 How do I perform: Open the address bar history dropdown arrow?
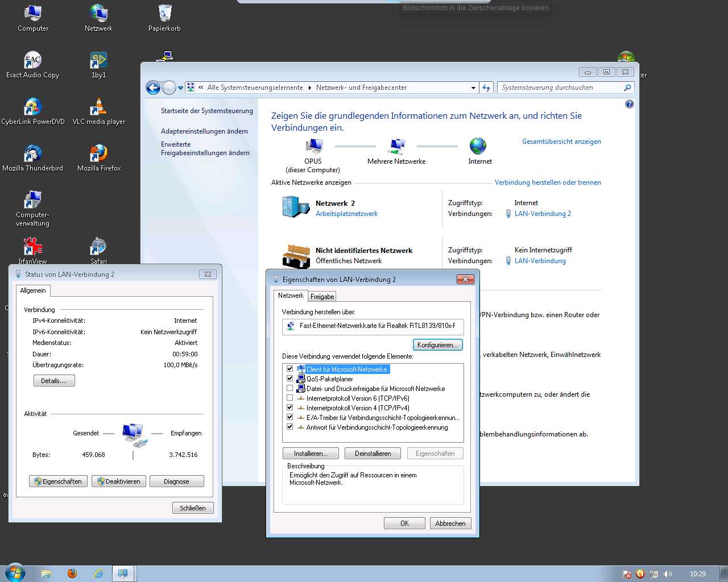[x=473, y=88]
